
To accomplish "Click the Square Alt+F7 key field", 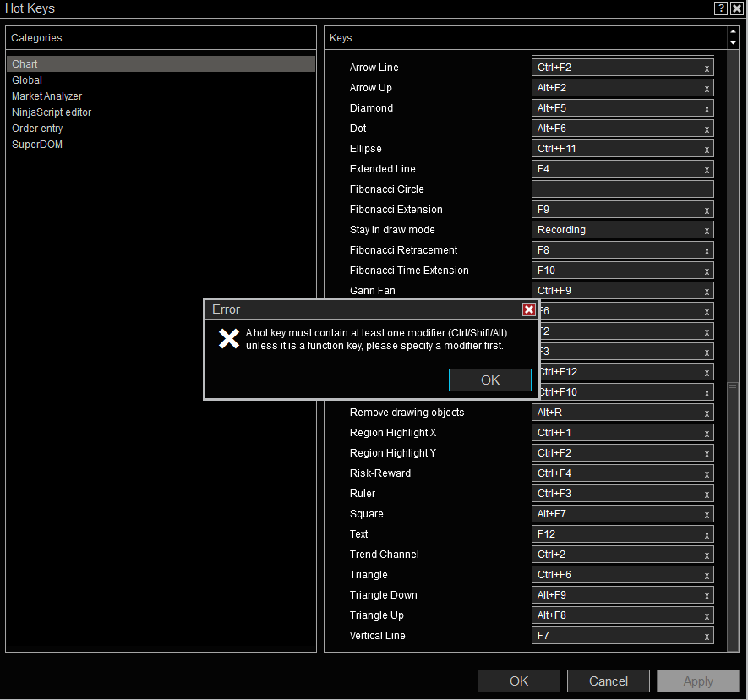I will 623,514.
